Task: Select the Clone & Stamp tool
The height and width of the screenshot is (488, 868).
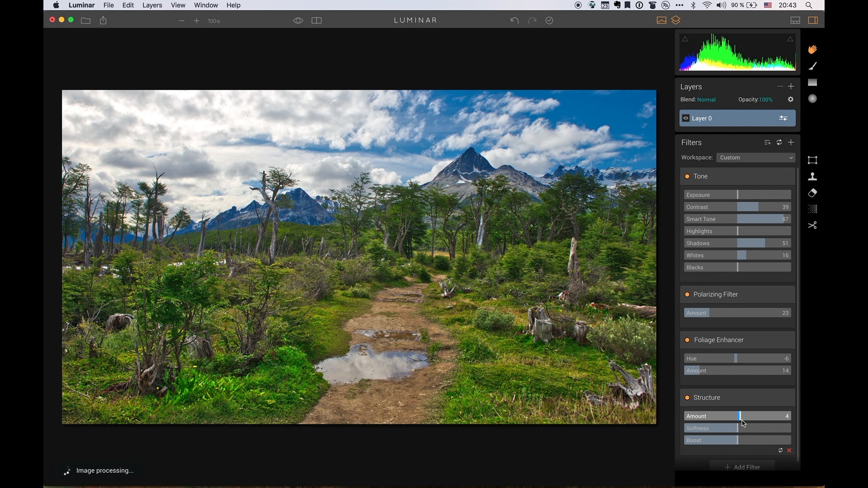Action: pyautogui.click(x=812, y=176)
